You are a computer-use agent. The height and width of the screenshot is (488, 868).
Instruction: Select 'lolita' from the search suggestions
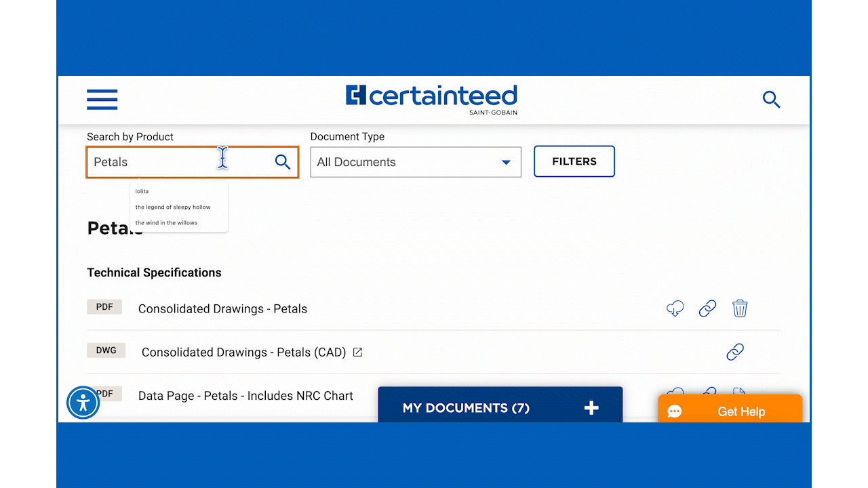coord(142,191)
